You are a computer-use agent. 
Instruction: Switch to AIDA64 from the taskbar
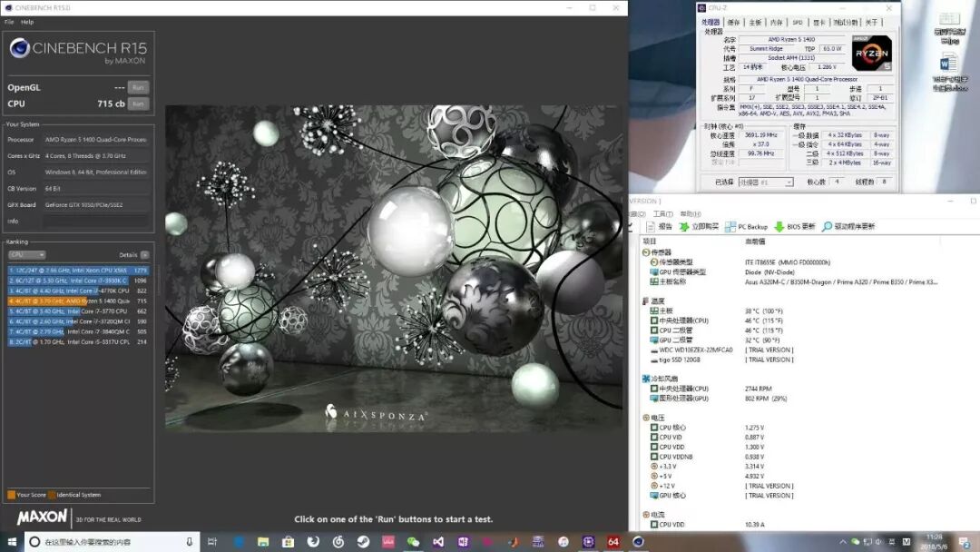(x=613, y=542)
